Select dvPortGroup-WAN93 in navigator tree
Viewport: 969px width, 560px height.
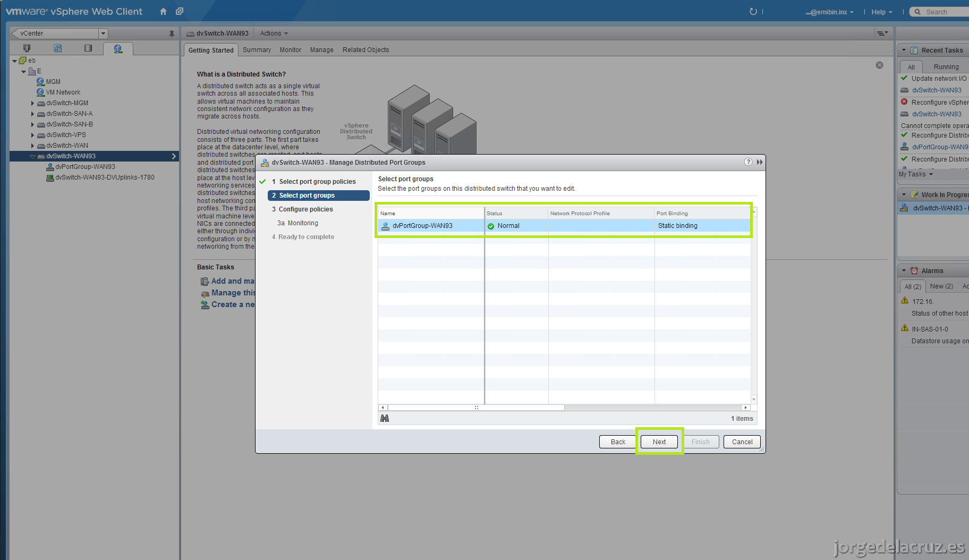(85, 167)
